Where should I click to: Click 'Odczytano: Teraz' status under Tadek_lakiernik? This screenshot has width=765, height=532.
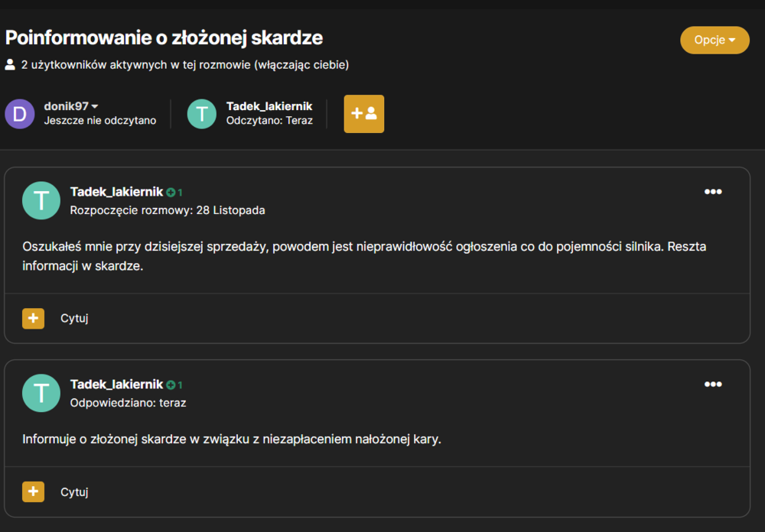(269, 121)
